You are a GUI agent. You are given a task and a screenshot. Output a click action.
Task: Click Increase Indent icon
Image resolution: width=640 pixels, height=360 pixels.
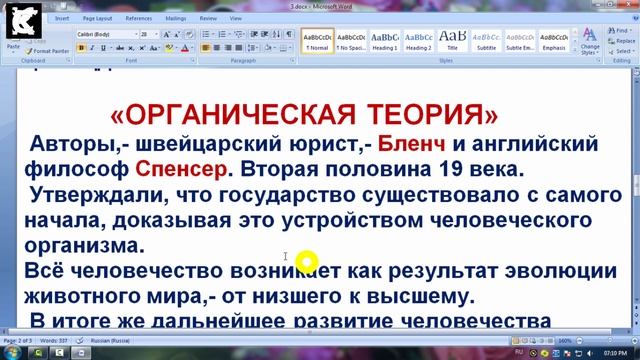[x=265, y=34]
